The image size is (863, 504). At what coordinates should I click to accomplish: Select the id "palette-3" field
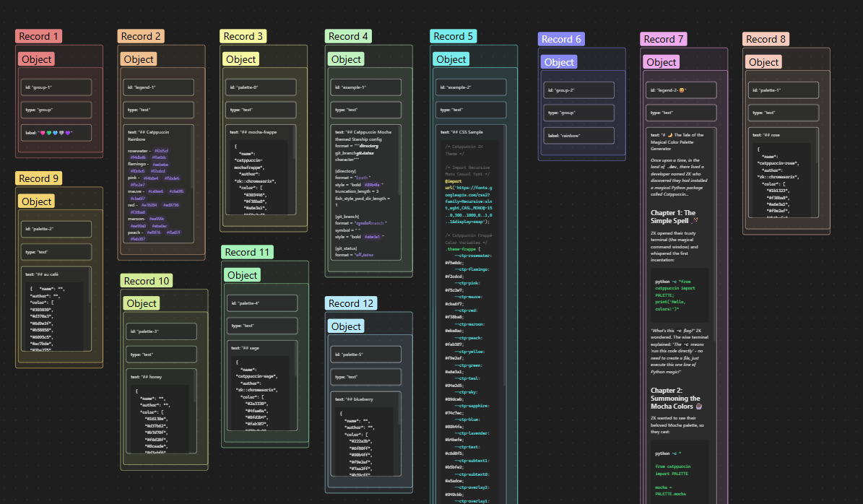(x=161, y=331)
